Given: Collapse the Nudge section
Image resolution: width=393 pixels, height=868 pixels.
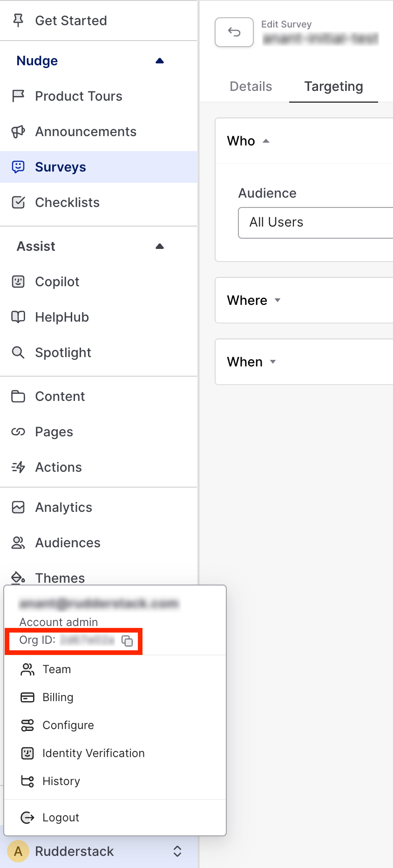Looking at the screenshot, I should (160, 61).
